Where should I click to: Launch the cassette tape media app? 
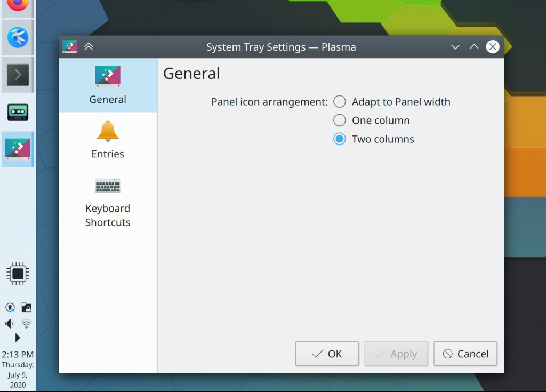coord(18,112)
